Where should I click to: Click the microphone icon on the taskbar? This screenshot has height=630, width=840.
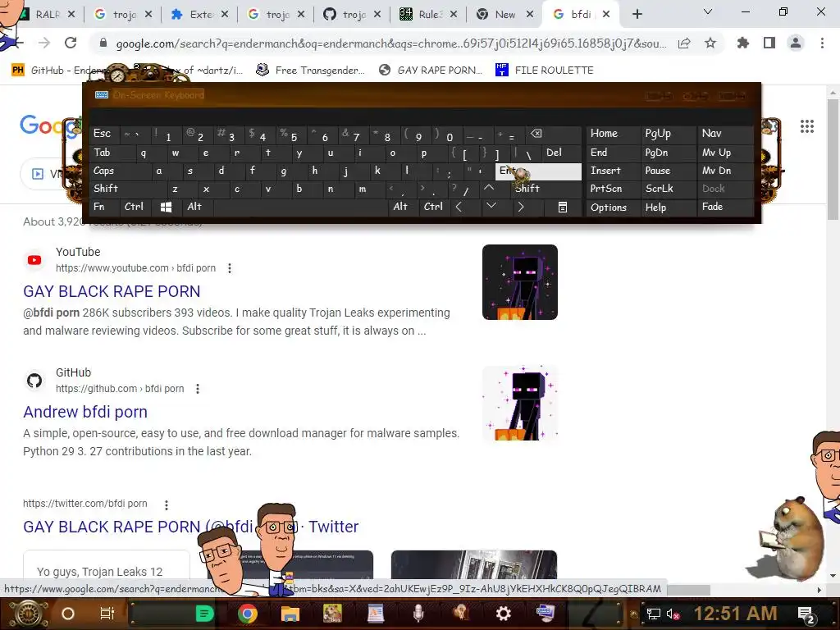(x=418, y=614)
